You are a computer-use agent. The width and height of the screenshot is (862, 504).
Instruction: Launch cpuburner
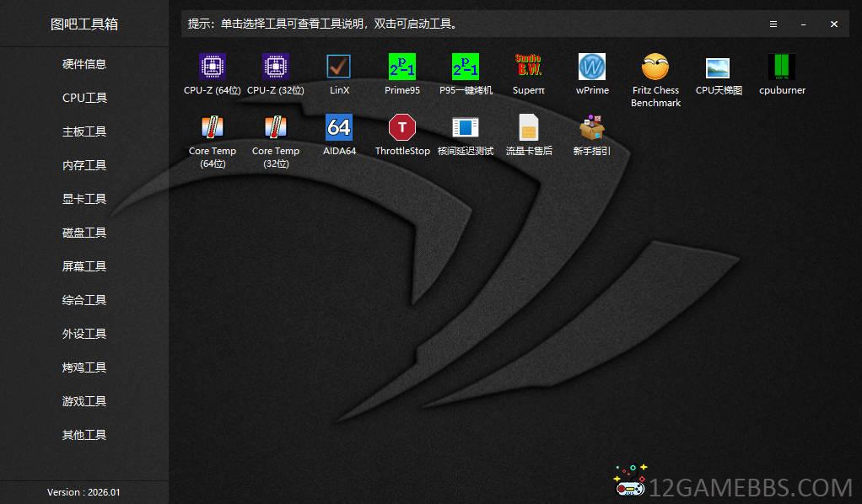(781, 72)
